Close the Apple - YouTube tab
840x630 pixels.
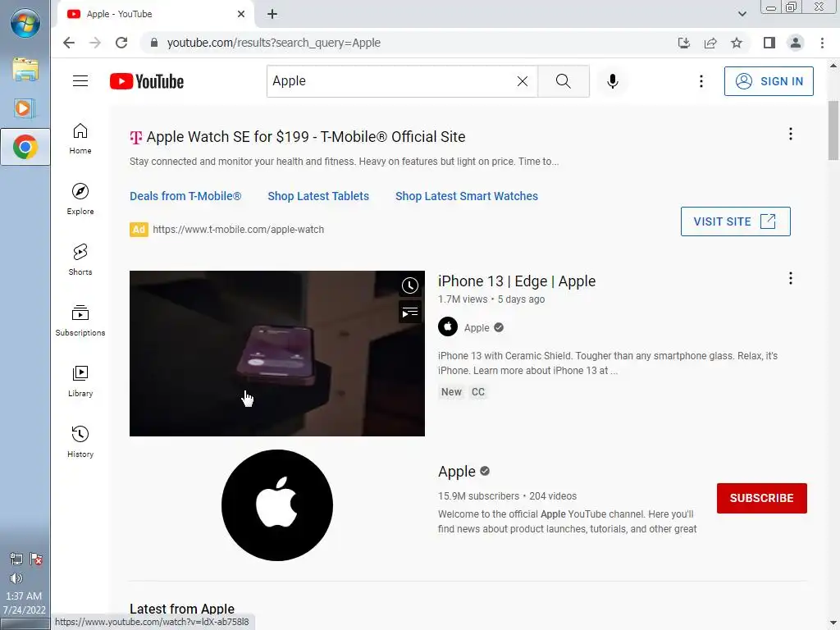pos(241,14)
